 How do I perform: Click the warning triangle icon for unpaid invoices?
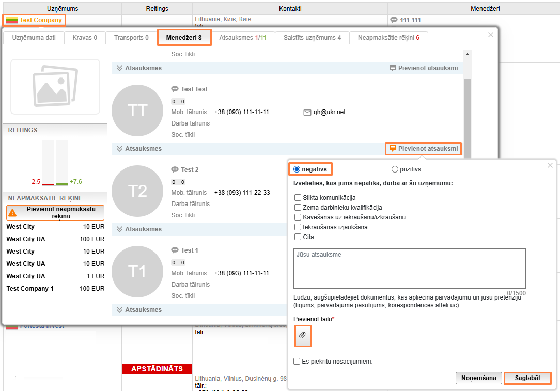click(x=12, y=213)
